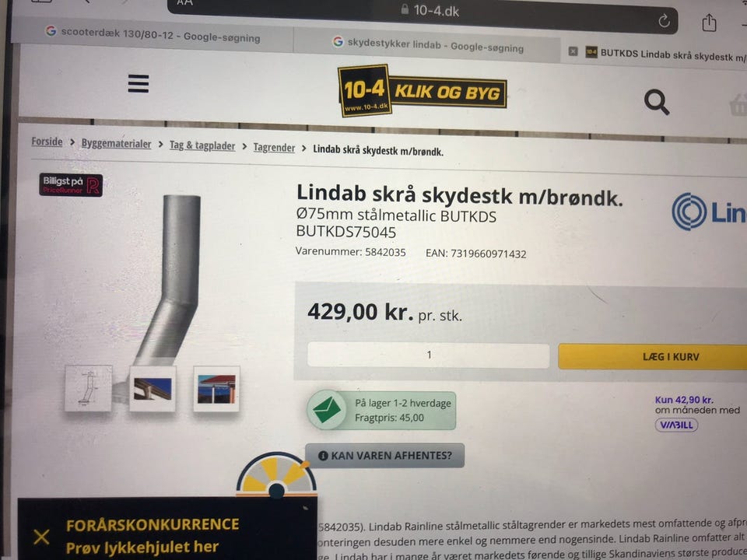Open the Tagrender breadcrumb link
The image size is (747, 560).
pos(274,147)
